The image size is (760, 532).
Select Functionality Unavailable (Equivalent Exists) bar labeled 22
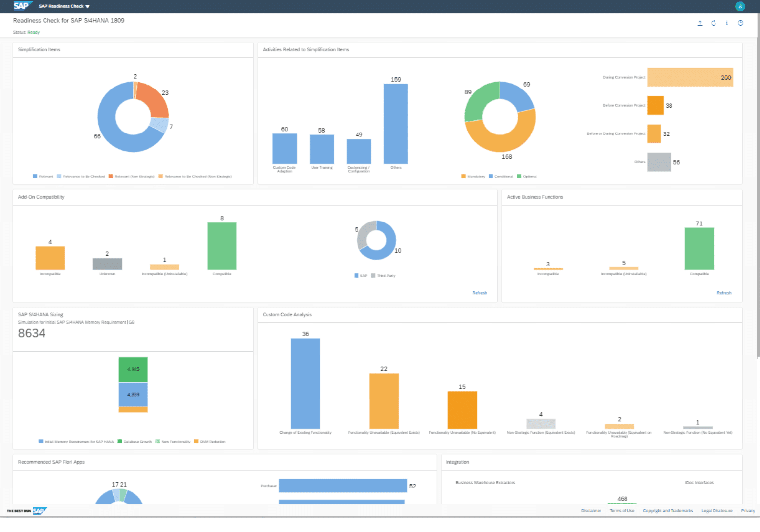tap(384, 401)
